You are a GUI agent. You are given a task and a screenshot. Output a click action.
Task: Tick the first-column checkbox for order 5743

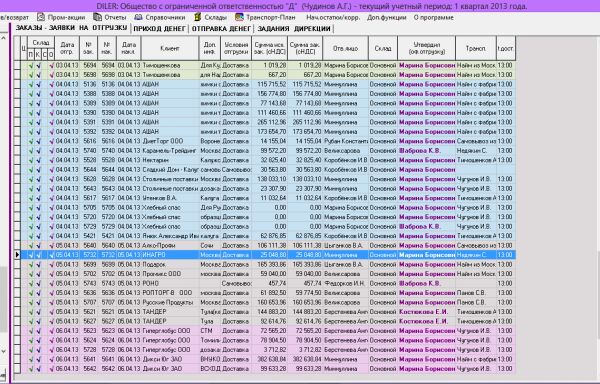click(17, 283)
